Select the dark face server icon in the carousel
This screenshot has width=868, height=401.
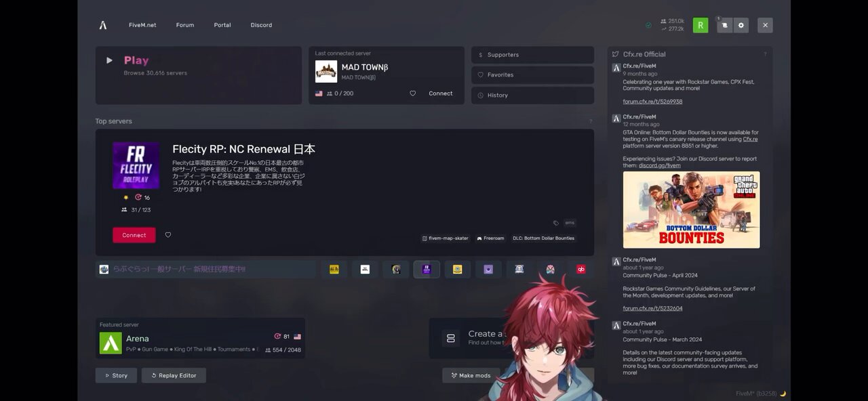click(x=396, y=269)
